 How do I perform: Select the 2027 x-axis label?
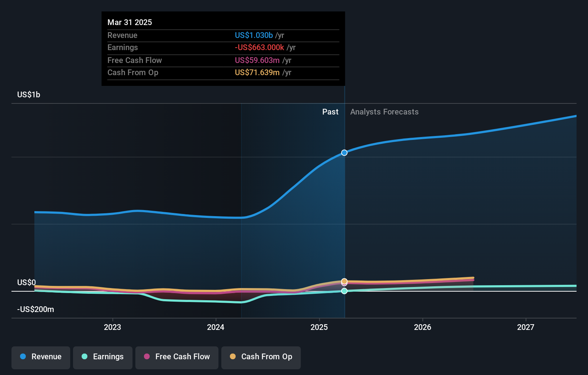tap(526, 327)
